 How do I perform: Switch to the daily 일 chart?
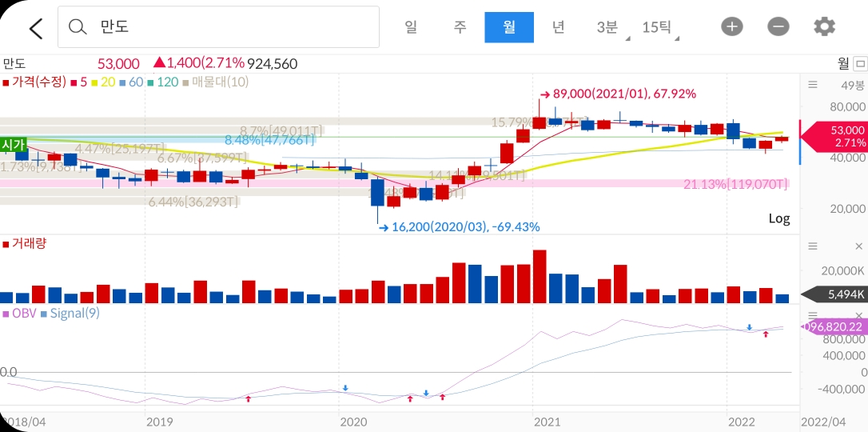point(411,26)
